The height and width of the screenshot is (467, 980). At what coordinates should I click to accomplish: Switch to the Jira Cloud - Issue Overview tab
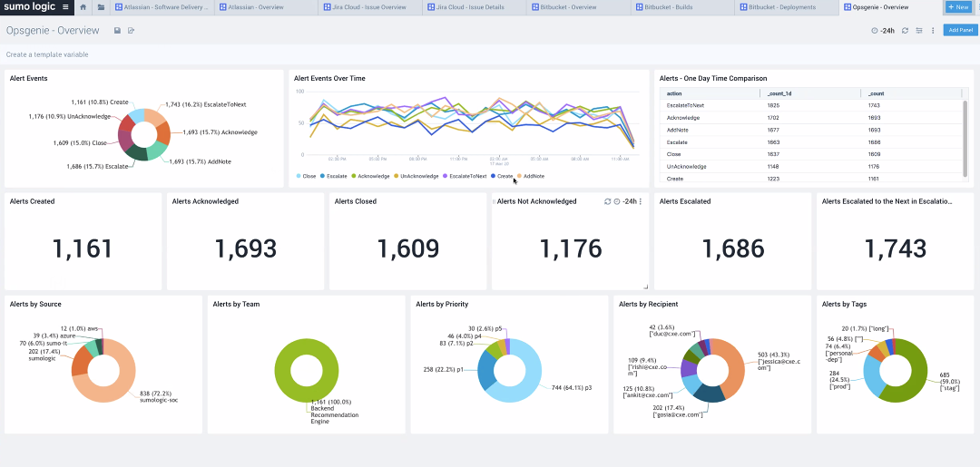[x=372, y=7]
